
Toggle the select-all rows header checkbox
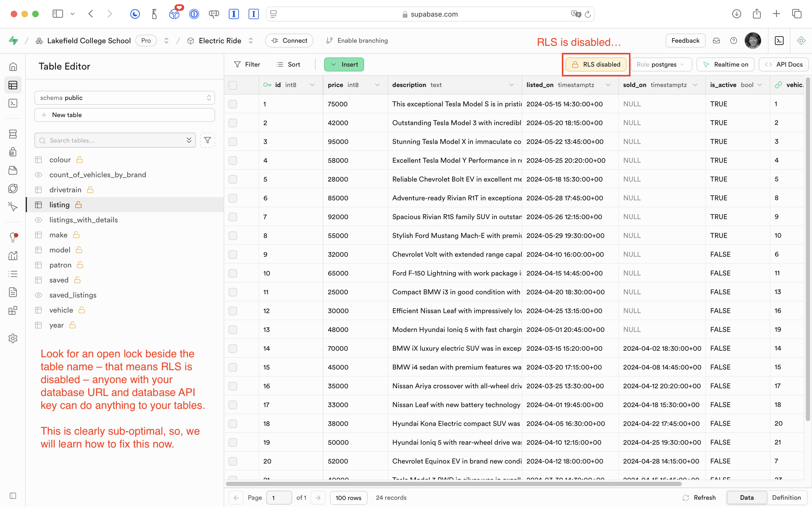click(233, 85)
